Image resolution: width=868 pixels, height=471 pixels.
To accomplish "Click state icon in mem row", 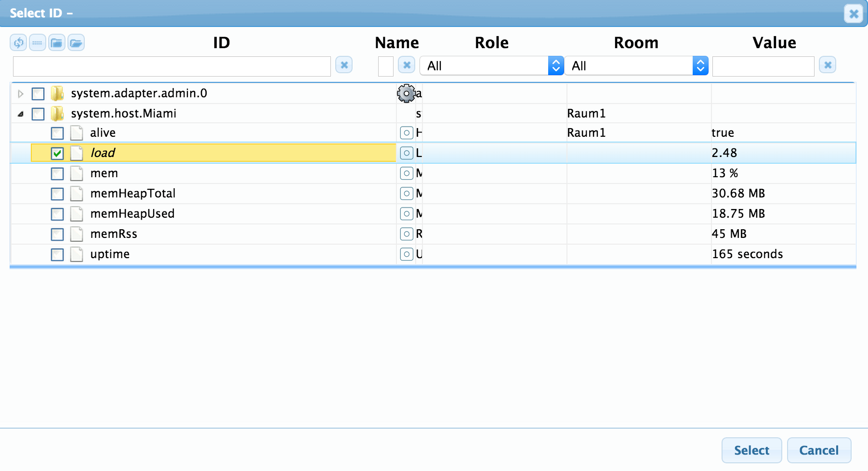I will click(407, 173).
